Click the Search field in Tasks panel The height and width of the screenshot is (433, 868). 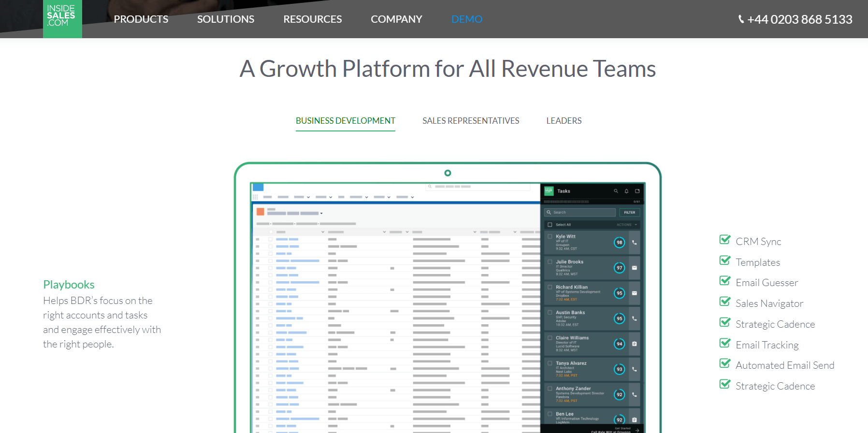[580, 212]
